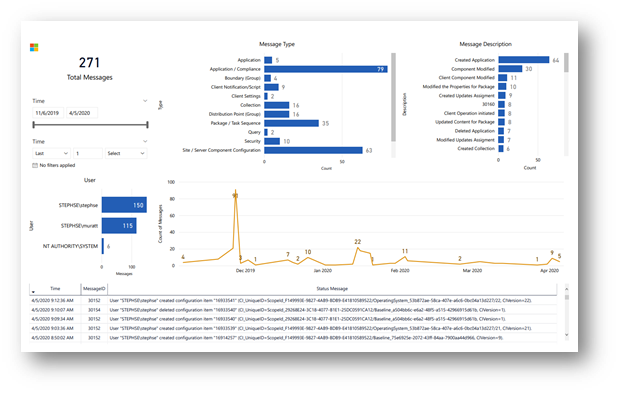The height and width of the screenshot is (394, 620).
Task: Sort by the MessageID column header
Action: [x=94, y=288]
